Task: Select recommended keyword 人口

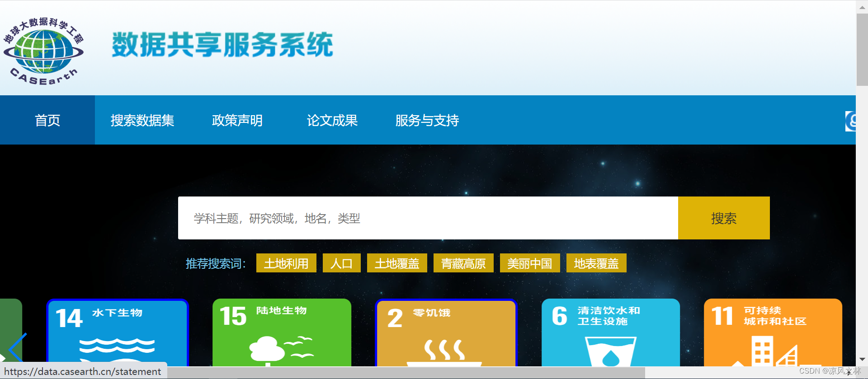Action: 342,263
